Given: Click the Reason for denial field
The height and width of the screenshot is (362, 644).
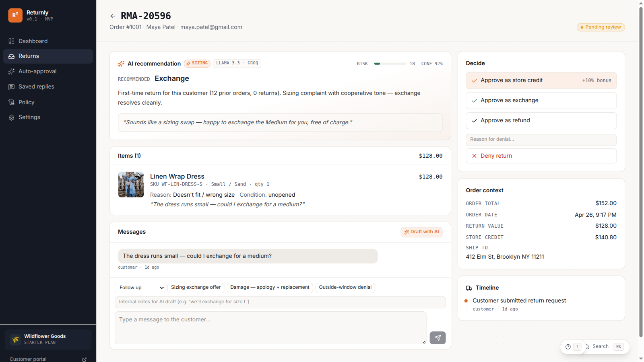Looking at the screenshot, I should point(541,140).
